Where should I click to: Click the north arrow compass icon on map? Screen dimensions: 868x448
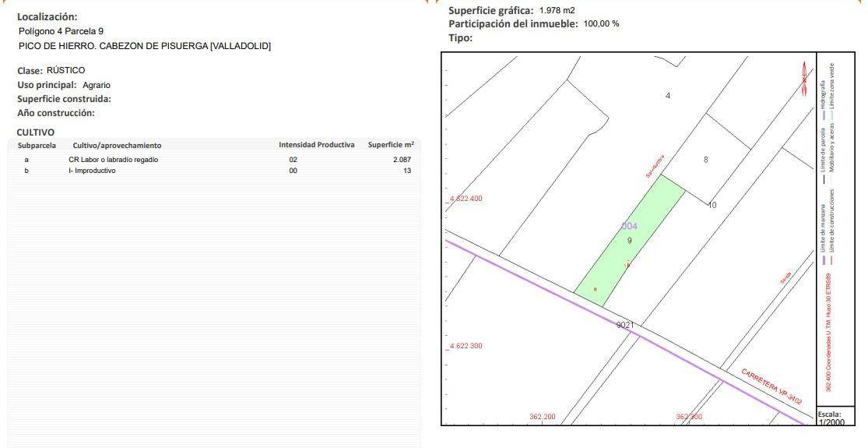(804, 79)
